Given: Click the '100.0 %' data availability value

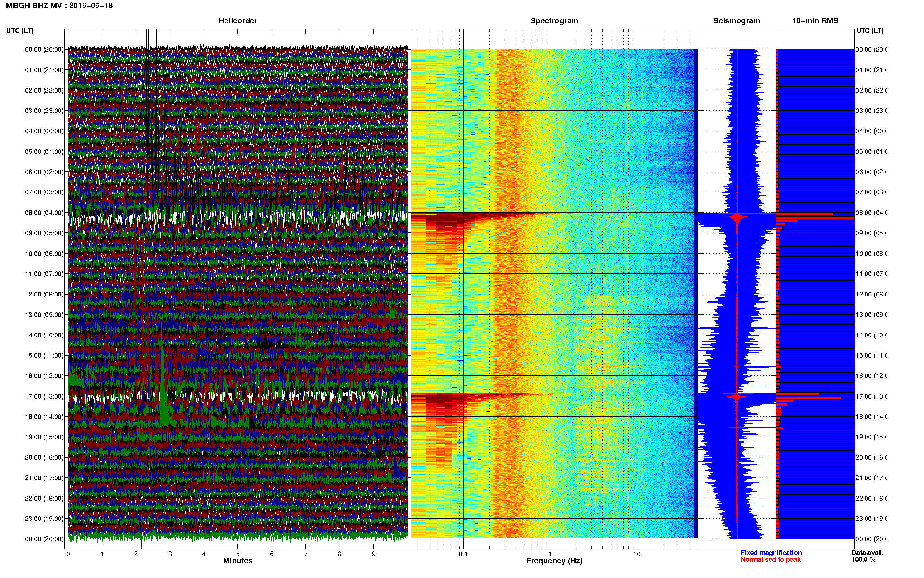Looking at the screenshot, I should pyautogui.click(x=863, y=560).
